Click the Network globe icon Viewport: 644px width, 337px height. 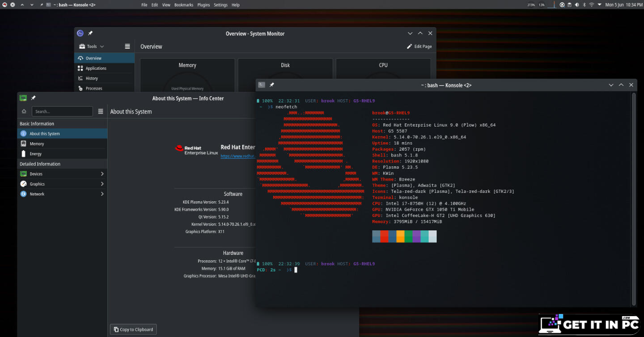point(24,194)
